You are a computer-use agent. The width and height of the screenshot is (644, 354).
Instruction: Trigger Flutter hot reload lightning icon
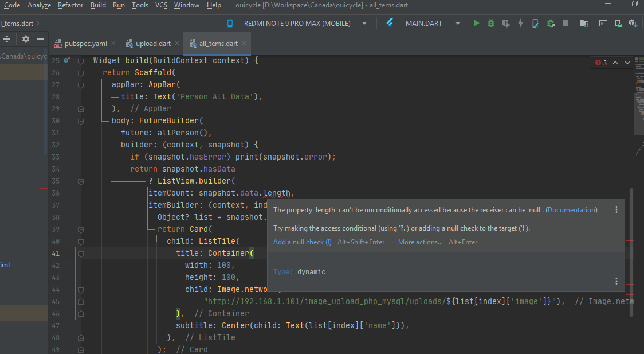pyautogui.click(x=520, y=23)
